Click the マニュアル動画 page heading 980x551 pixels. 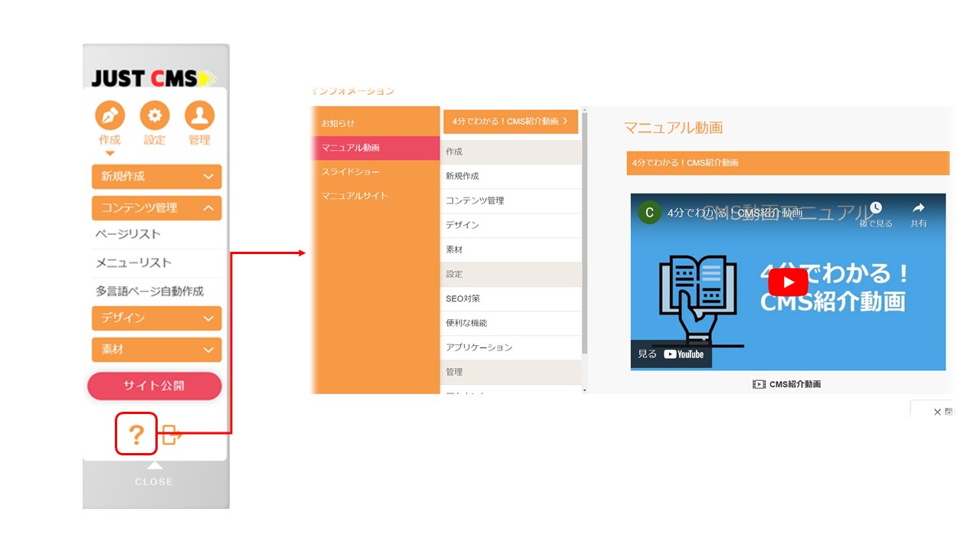point(673,128)
